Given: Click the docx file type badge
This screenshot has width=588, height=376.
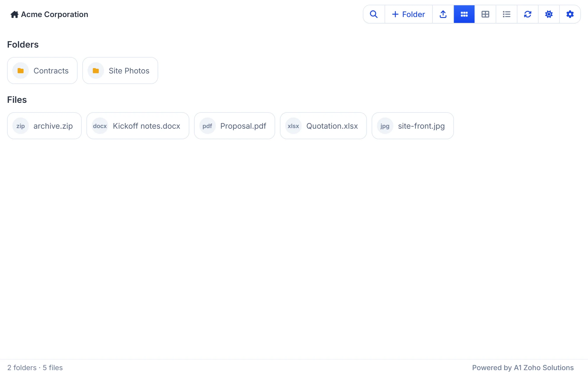Looking at the screenshot, I should point(100,126).
